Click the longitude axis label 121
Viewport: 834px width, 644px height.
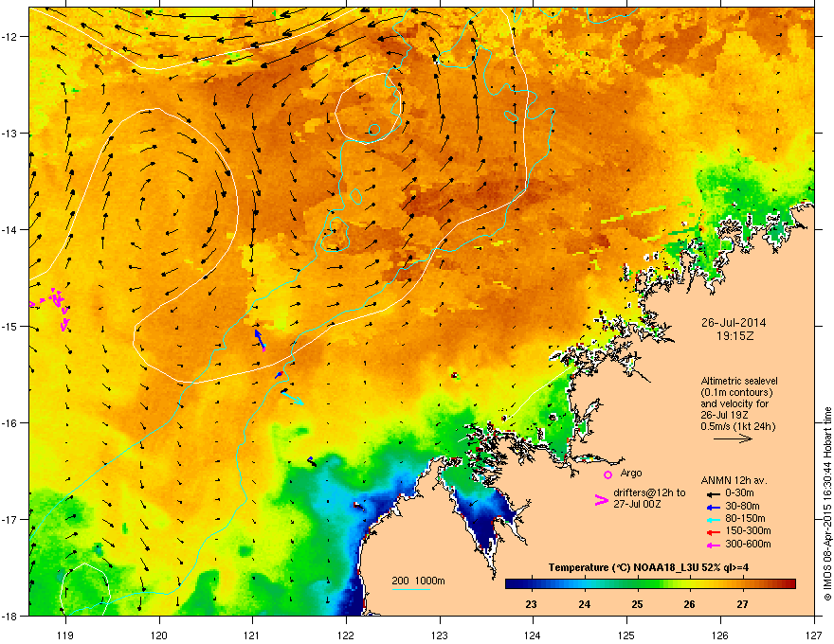pyautogui.click(x=252, y=635)
